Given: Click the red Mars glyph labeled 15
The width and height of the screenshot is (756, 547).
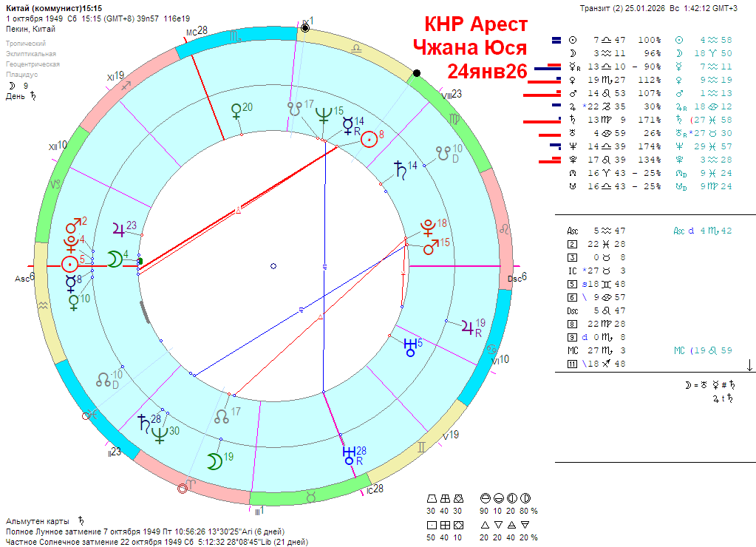Looking at the screenshot, I should pos(431,246).
